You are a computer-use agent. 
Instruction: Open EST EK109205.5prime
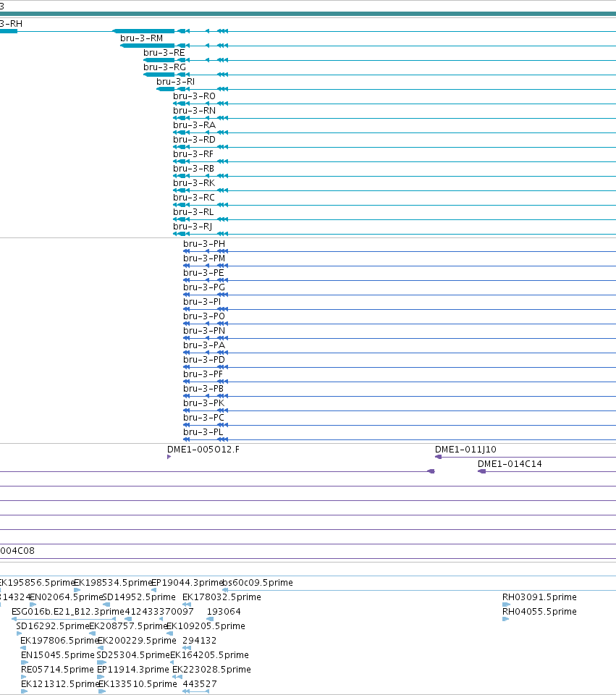(x=206, y=626)
